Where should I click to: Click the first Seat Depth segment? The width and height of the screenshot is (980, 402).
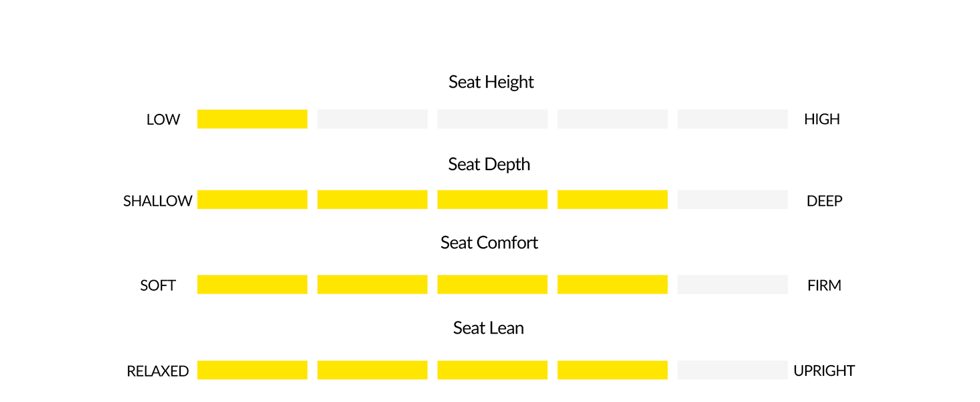(252, 200)
